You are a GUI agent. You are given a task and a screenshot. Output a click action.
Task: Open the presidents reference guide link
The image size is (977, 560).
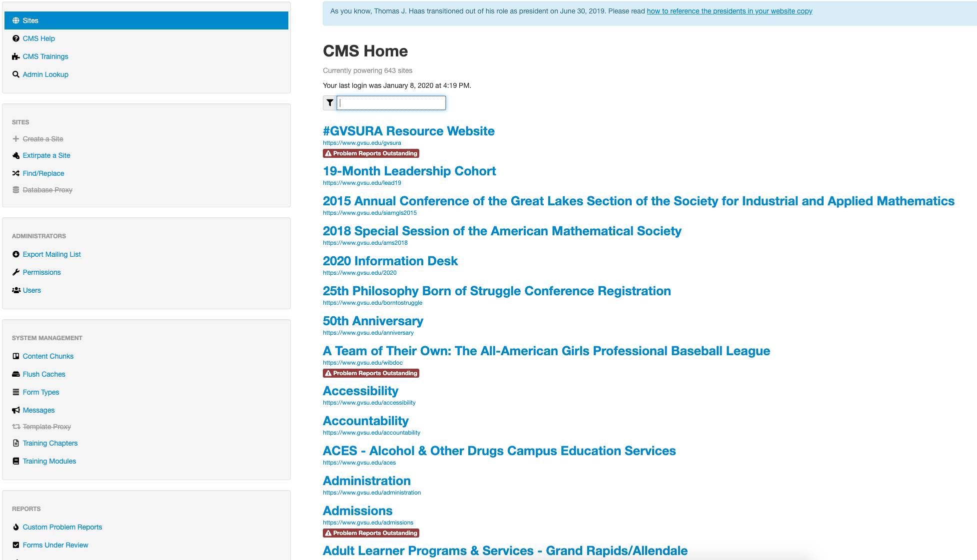(x=729, y=11)
